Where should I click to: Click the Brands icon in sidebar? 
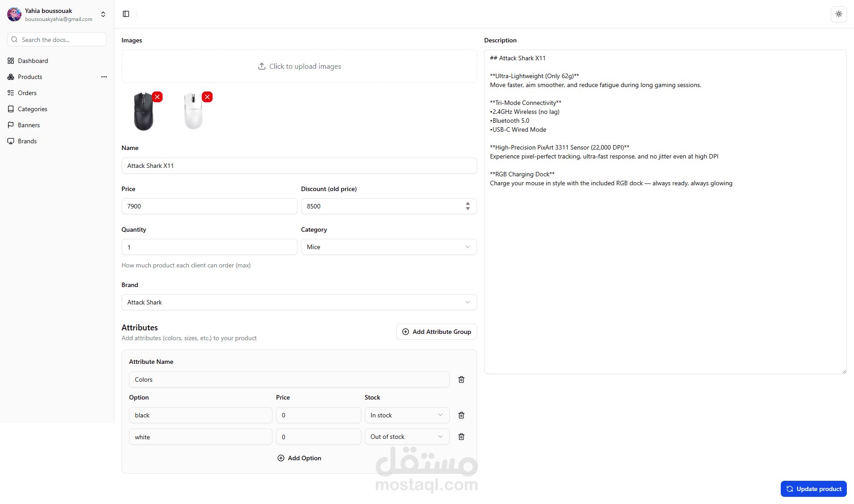(x=11, y=141)
